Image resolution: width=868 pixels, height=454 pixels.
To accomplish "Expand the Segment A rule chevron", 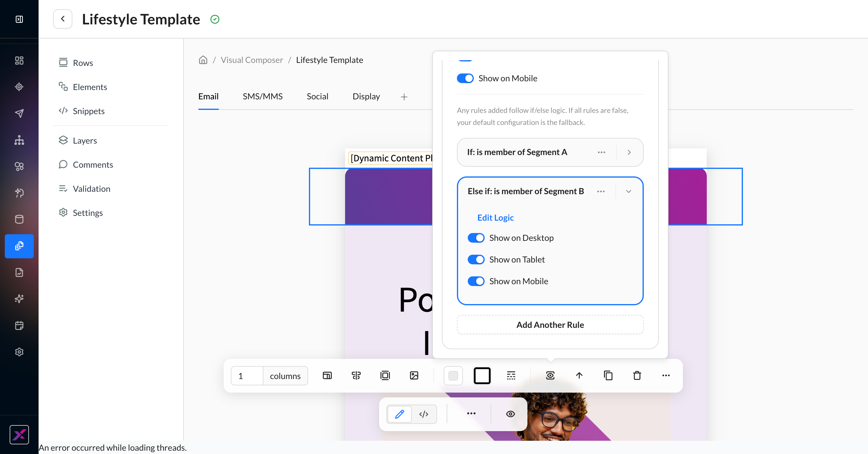I will [x=629, y=152].
